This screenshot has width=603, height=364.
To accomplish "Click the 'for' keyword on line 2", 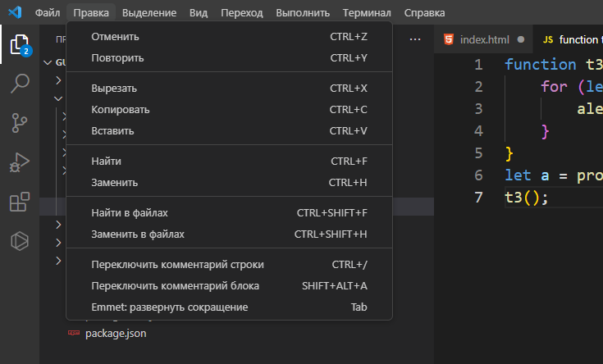I will point(554,86).
